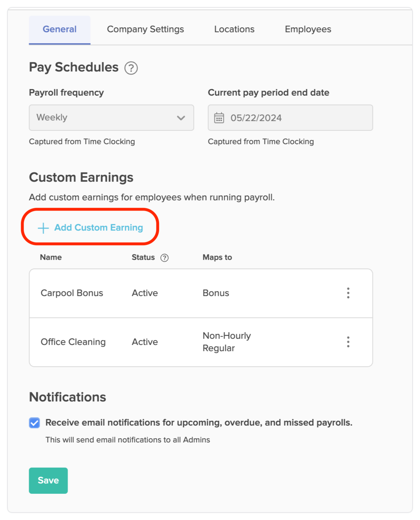This screenshot has width=420, height=520.
Task: Open the Pay Schedules help tooltip
Action: 131,68
